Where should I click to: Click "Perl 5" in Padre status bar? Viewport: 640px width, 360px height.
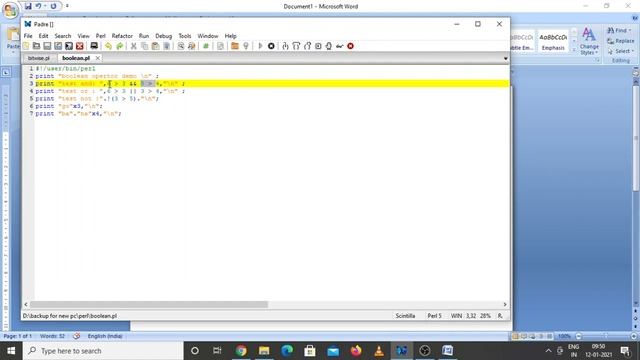click(x=434, y=316)
